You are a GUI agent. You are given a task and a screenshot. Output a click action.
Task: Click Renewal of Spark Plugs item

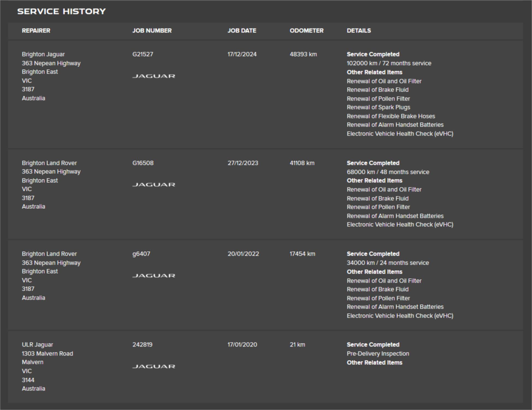(378, 107)
